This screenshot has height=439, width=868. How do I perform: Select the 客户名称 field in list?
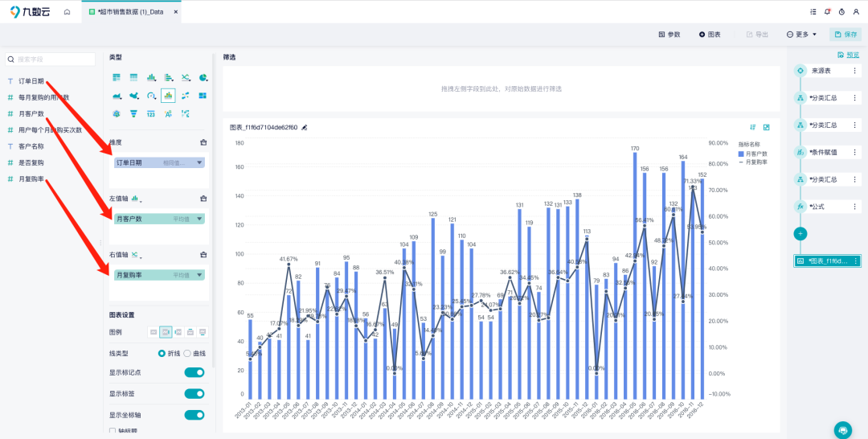point(31,146)
